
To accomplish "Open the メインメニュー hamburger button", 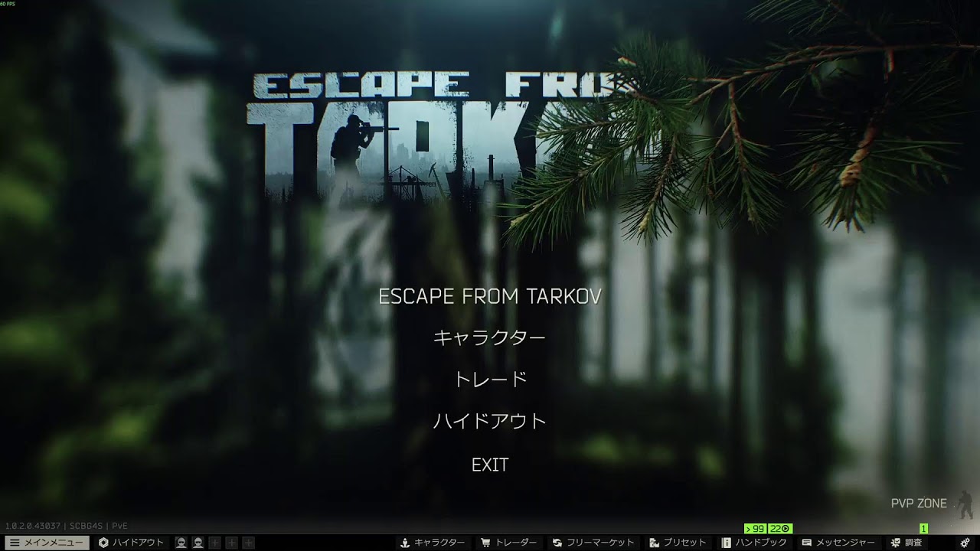I will pos(47,543).
